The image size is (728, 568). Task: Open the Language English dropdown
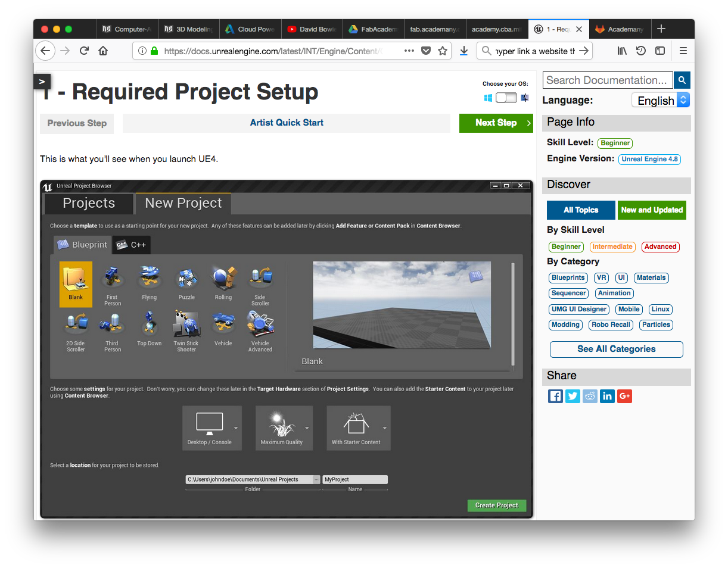(661, 100)
